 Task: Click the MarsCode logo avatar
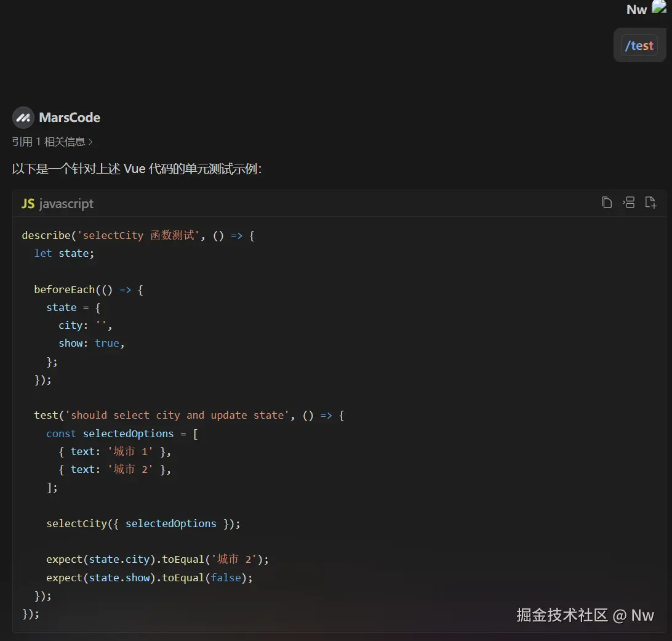23,118
